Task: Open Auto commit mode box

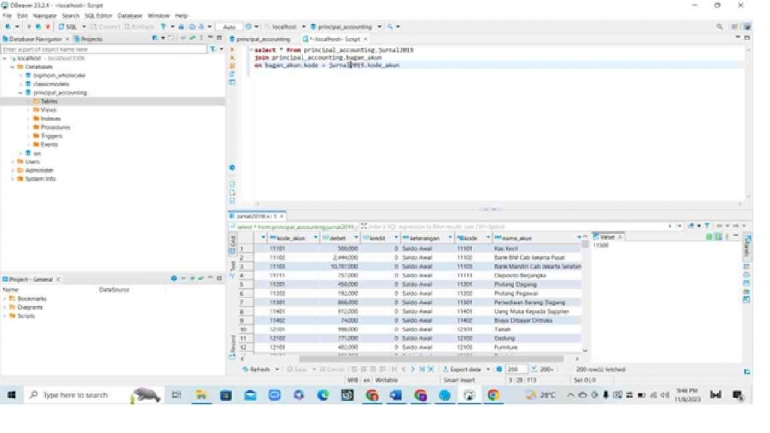Action: (229, 27)
